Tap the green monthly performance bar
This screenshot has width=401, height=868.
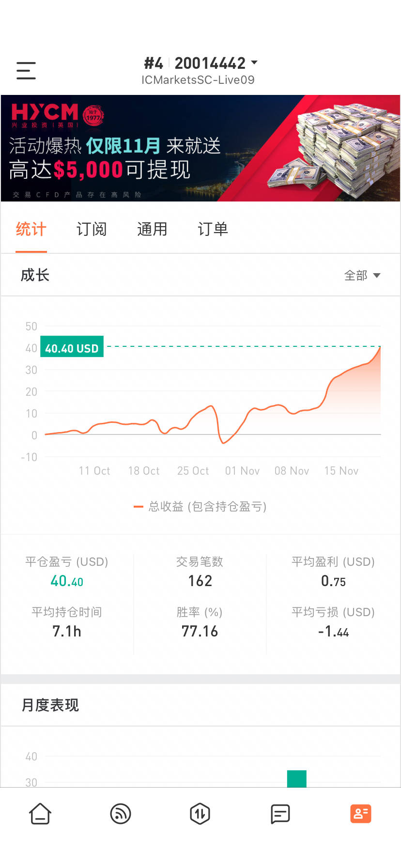coord(297,779)
